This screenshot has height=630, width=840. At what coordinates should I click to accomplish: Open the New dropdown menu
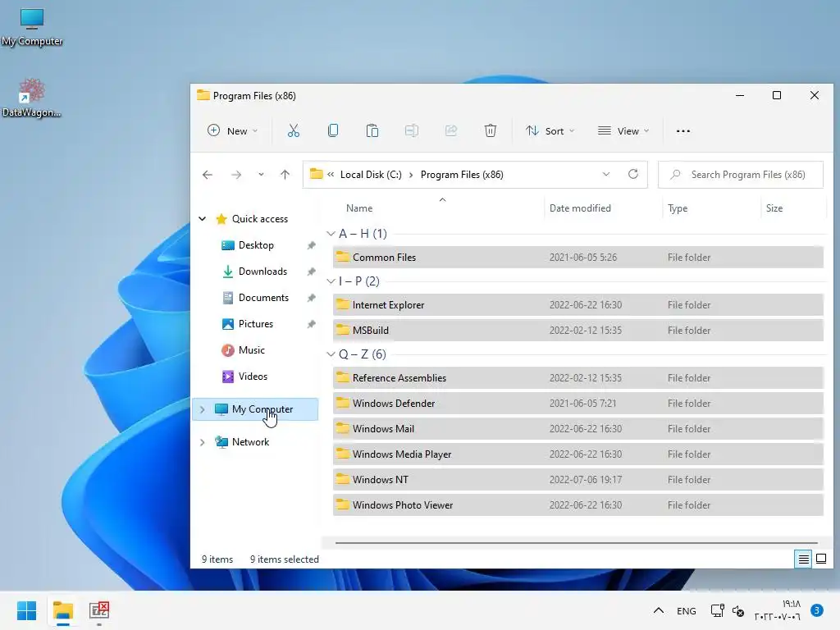(x=232, y=130)
